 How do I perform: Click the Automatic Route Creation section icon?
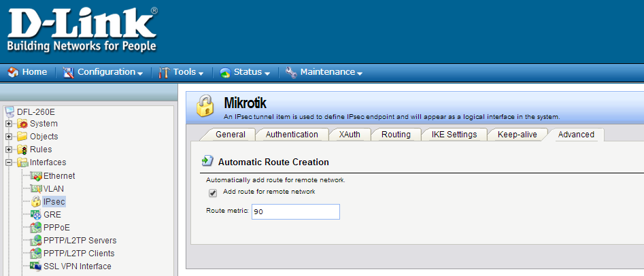click(x=208, y=160)
